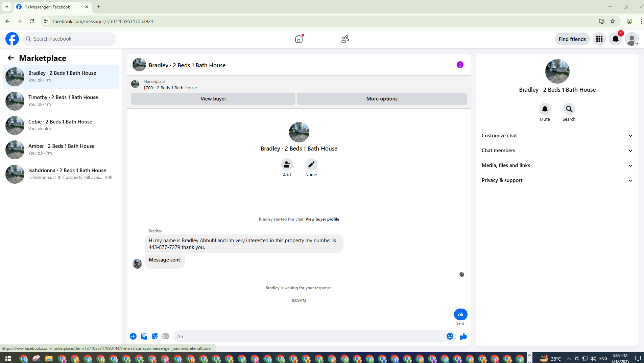
Task: Open the Home feed icon
Action: pyautogui.click(x=299, y=39)
